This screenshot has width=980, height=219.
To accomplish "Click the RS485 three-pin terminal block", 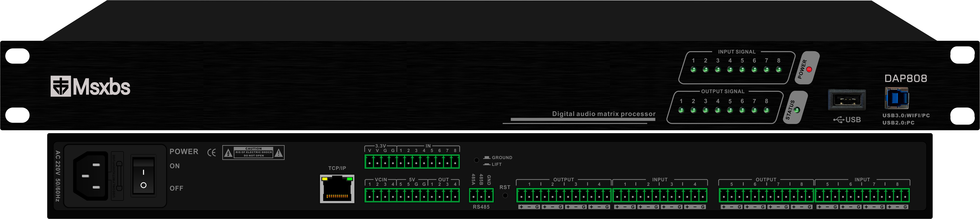I will [481, 195].
